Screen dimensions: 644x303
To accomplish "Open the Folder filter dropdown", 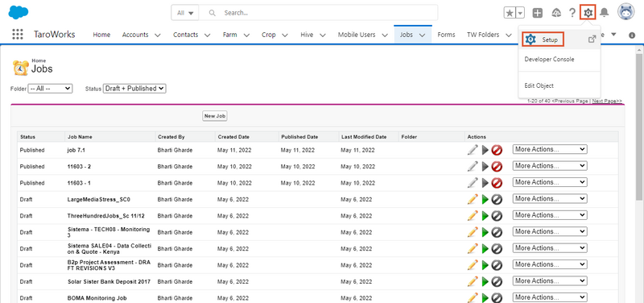I will point(50,89).
